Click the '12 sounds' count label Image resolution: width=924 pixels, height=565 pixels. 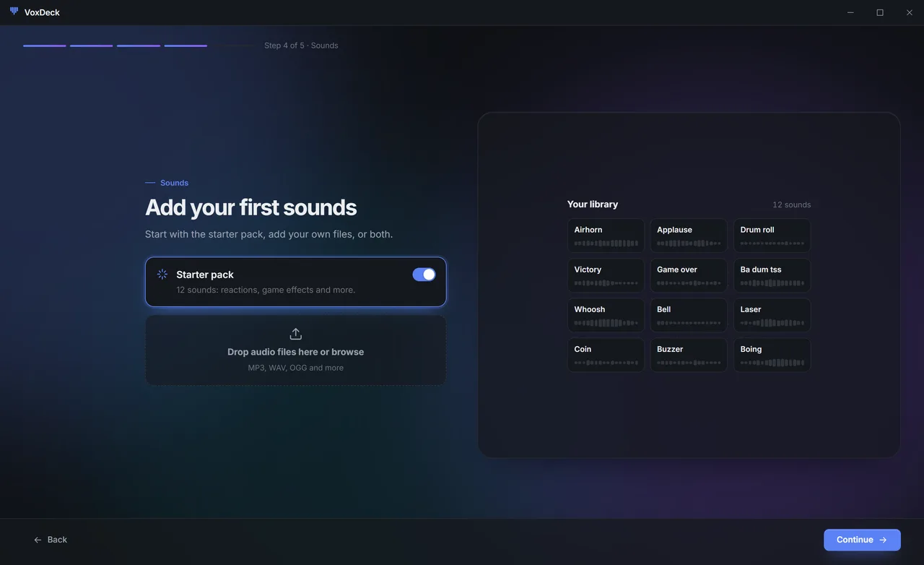pyautogui.click(x=791, y=204)
